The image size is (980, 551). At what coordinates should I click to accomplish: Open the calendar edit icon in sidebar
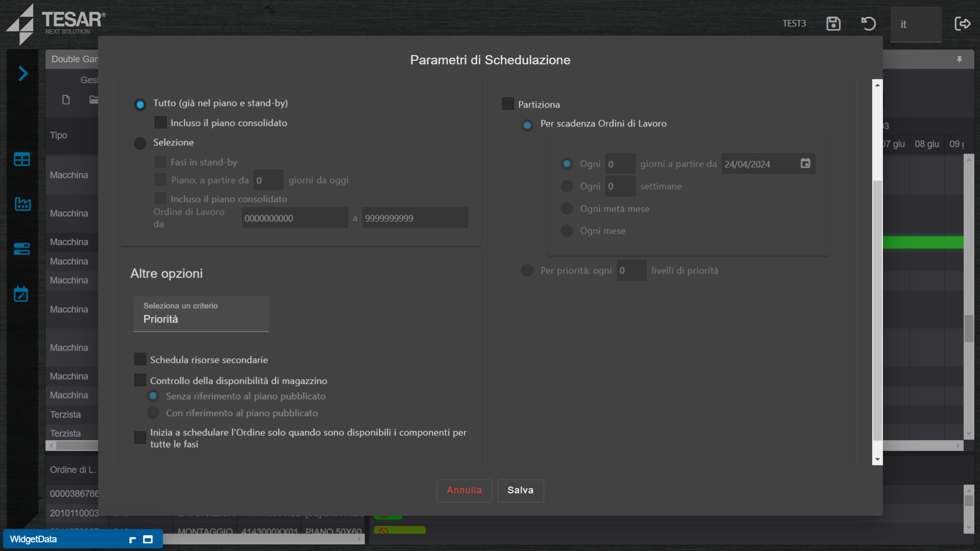pos(21,294)
